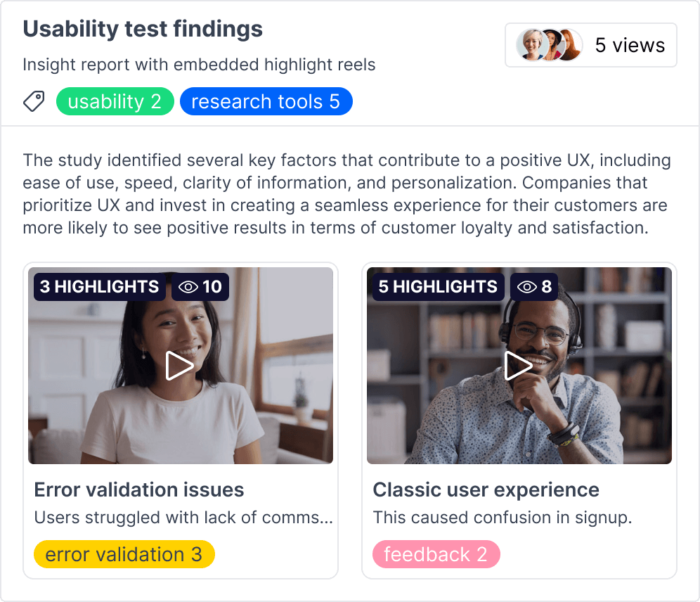This screenshot has height=602, width=700.
Task: Select the research tools 5 tag
Action: coord(266,101)
